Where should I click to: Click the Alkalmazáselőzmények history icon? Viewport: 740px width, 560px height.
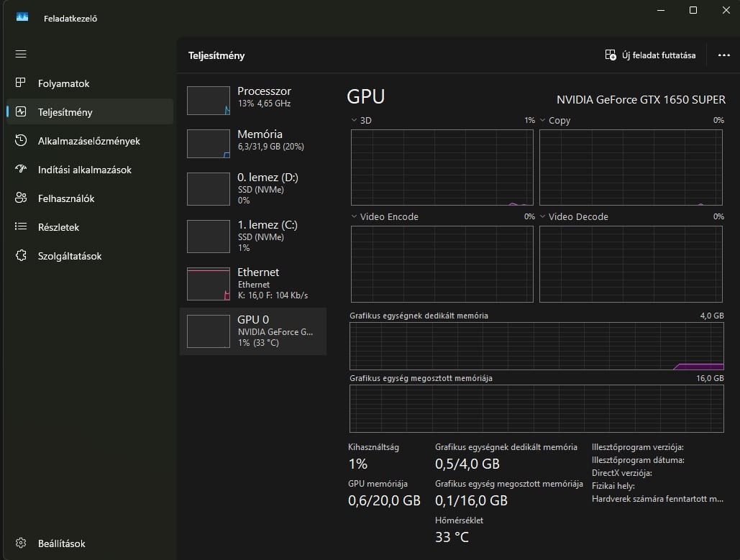coord(21,141)
